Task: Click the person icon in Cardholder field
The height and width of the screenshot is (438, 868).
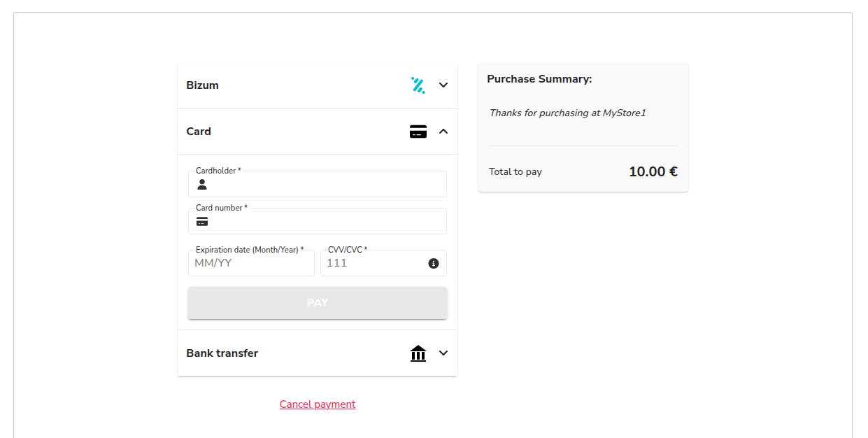Action: coord(202,185)
